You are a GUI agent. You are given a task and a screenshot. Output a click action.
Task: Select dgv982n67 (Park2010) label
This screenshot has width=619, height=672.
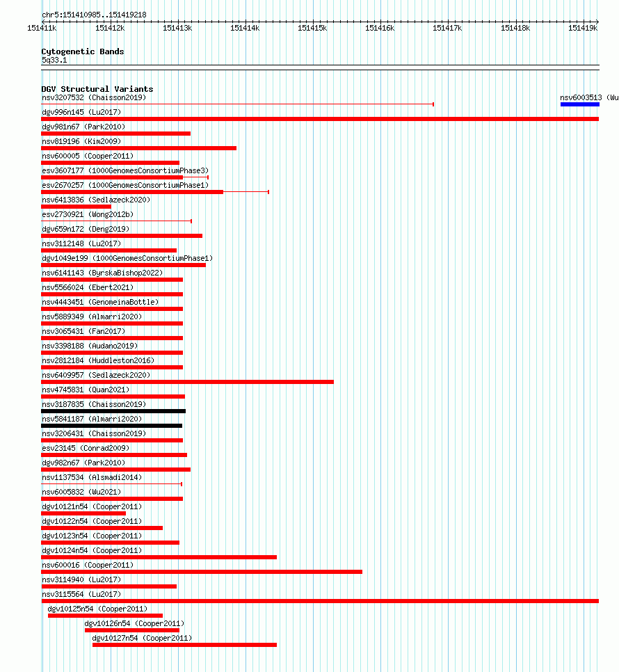(83, 463)
